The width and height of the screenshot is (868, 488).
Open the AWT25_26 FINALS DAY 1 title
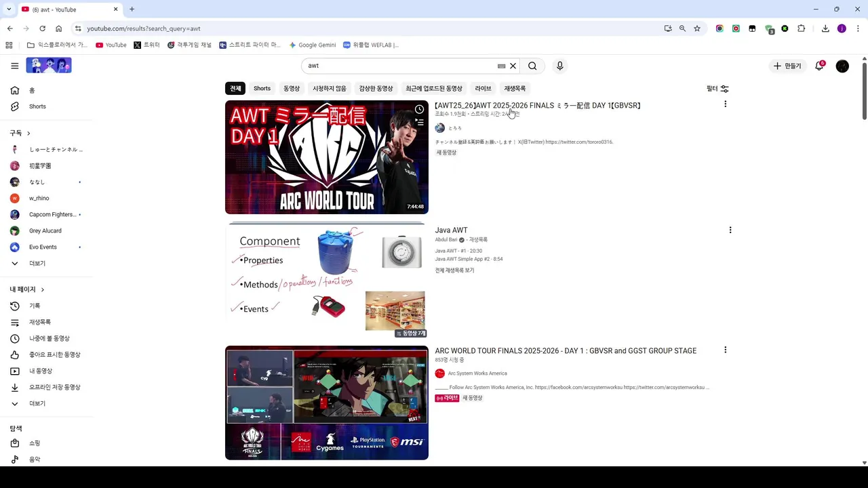(x=538, y=106)
